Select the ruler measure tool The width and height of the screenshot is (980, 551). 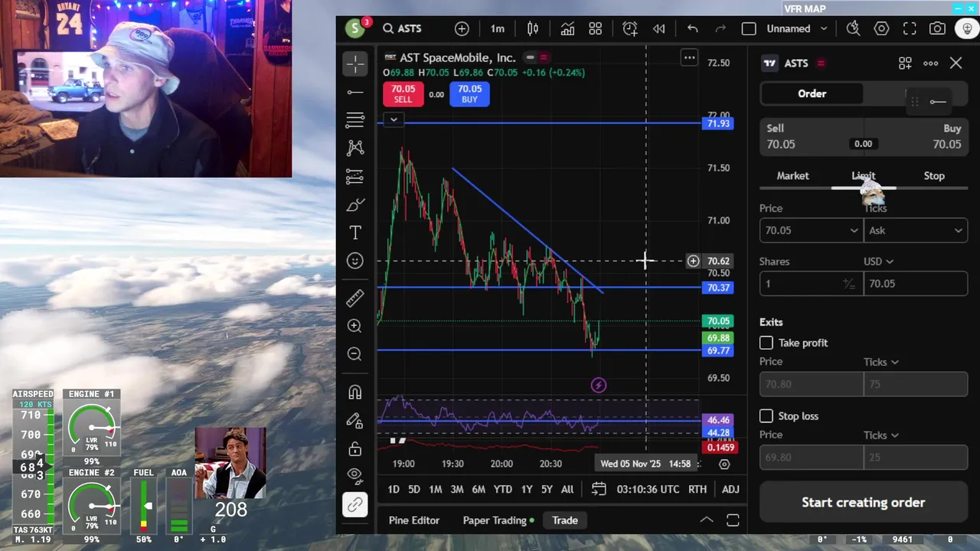coord(354,298)
